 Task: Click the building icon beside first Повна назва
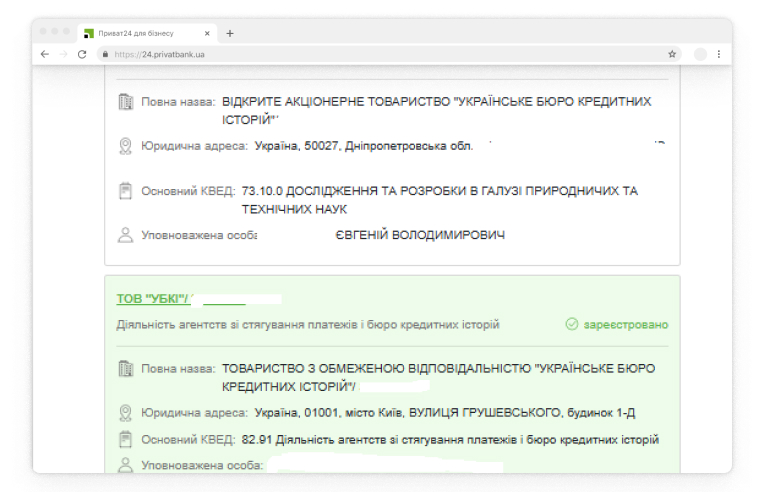pyautogui.click(x=126, y=102)
